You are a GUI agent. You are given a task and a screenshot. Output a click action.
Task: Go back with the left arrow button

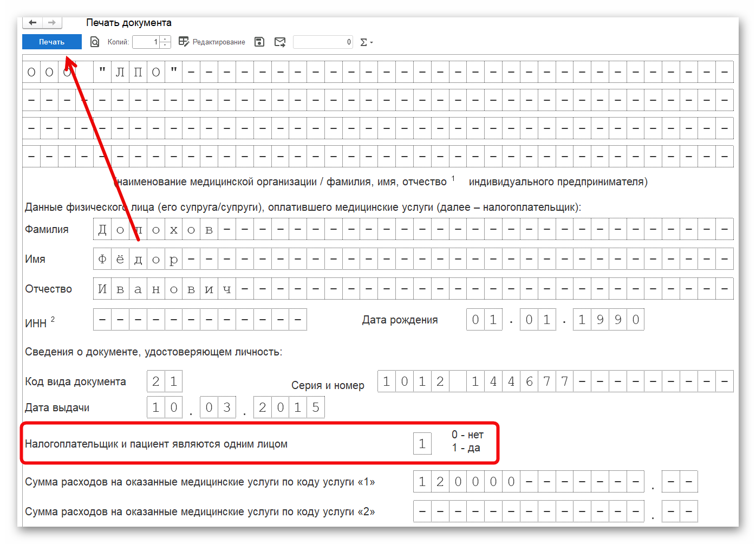(32, 23)
